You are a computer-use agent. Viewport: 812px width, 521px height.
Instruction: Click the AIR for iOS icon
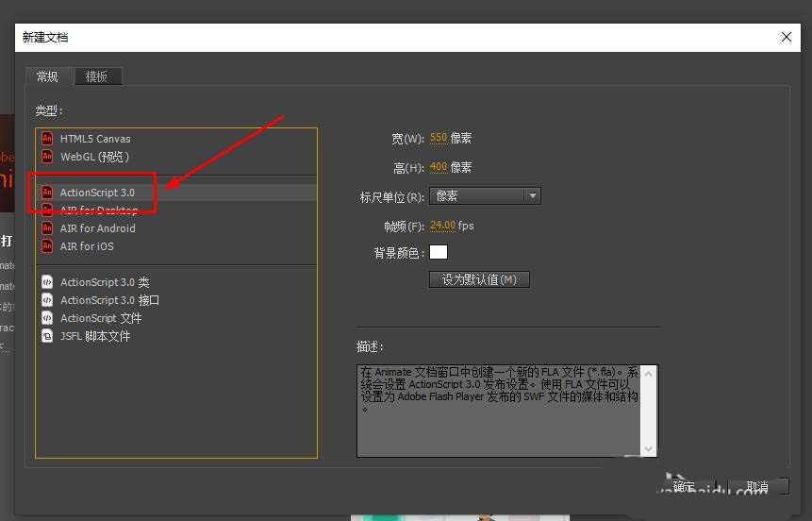point(47,245)
